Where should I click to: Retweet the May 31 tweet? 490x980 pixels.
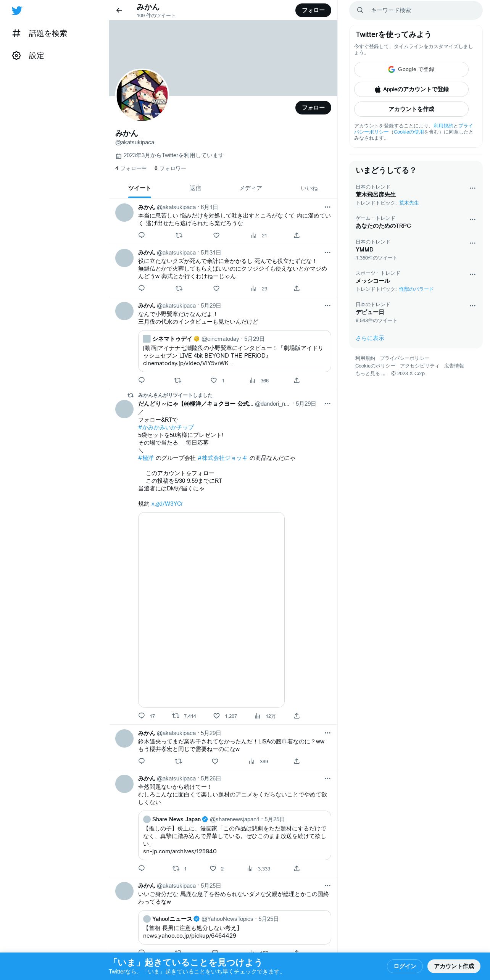point(179,289)
